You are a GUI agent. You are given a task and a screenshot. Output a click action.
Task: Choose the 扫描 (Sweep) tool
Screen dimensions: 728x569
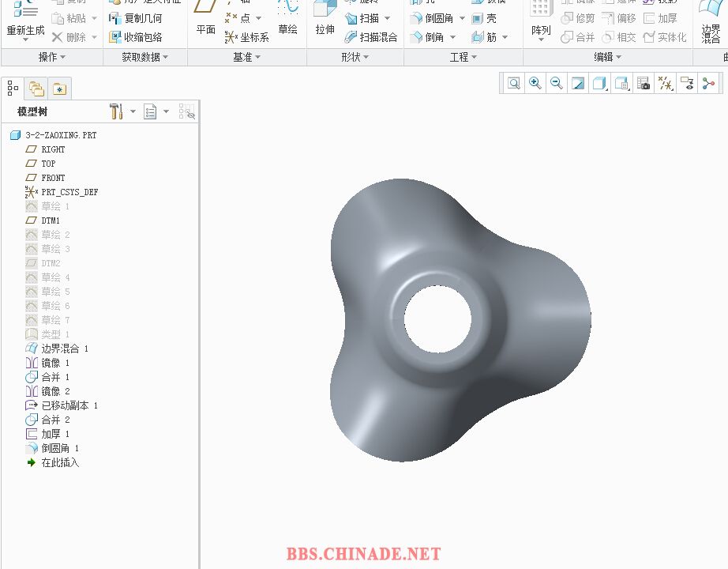coord(362,19)
